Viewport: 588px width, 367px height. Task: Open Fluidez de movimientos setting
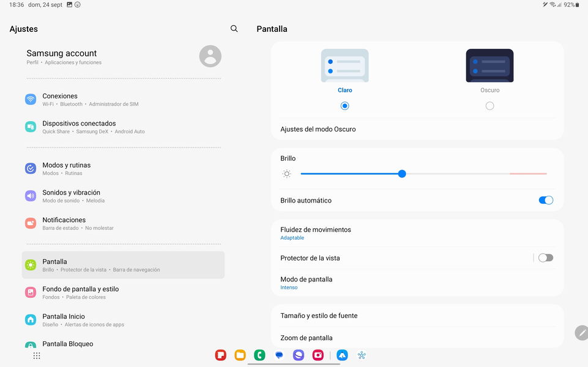(417, 233)
